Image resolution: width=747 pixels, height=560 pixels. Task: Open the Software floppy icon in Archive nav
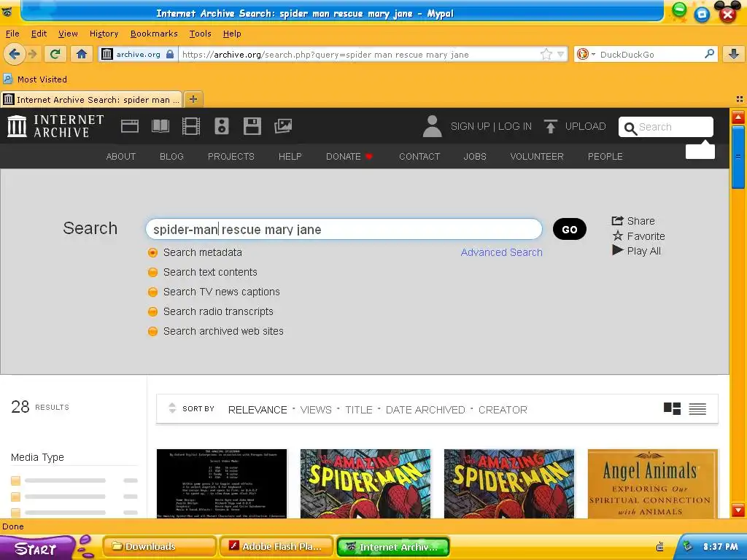click(252, 126)
